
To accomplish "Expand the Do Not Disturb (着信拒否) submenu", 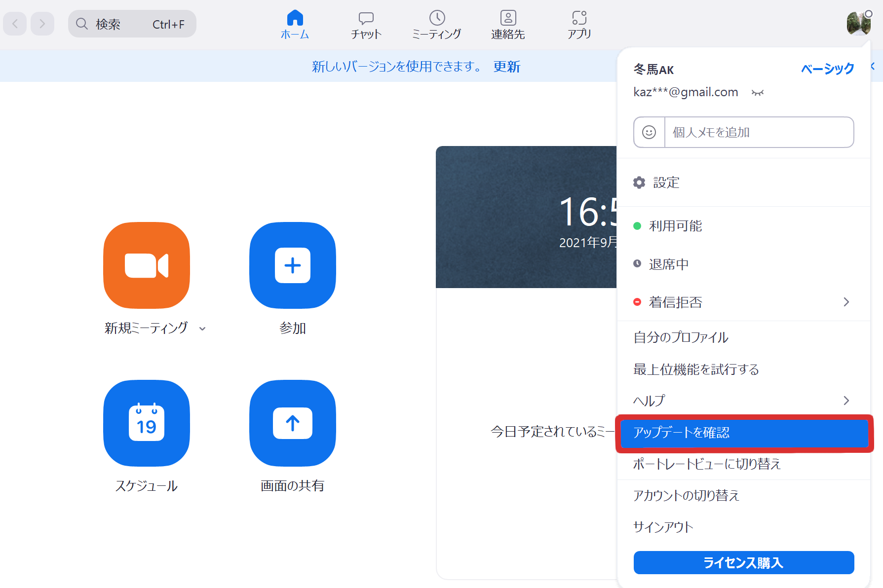I will pyautogui.click(x=846, y=302).
